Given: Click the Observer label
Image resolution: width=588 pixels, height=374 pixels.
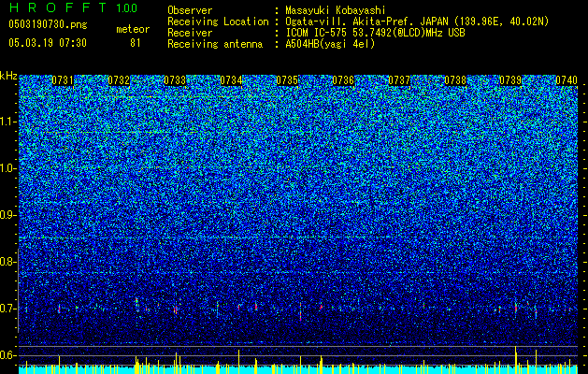Looking at the screenshot, I should point(190,10).
